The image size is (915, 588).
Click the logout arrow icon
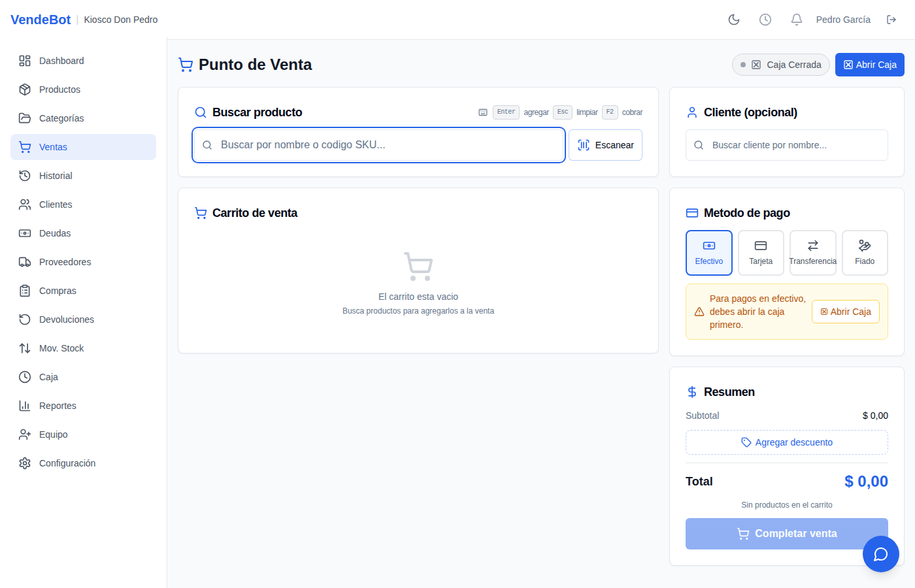pos(891,20)
